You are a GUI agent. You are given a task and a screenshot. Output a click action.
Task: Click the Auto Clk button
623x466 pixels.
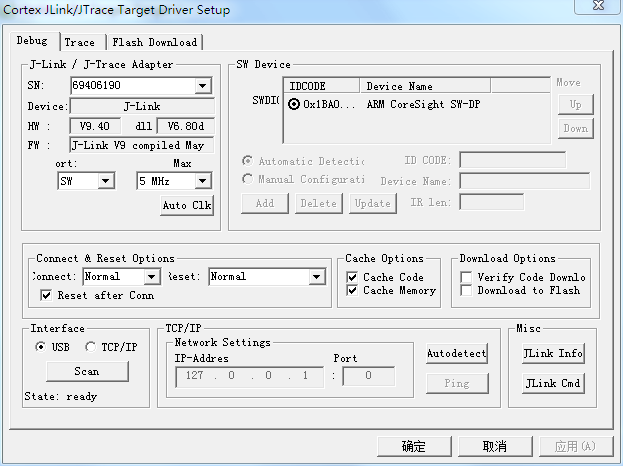[187, 205]
